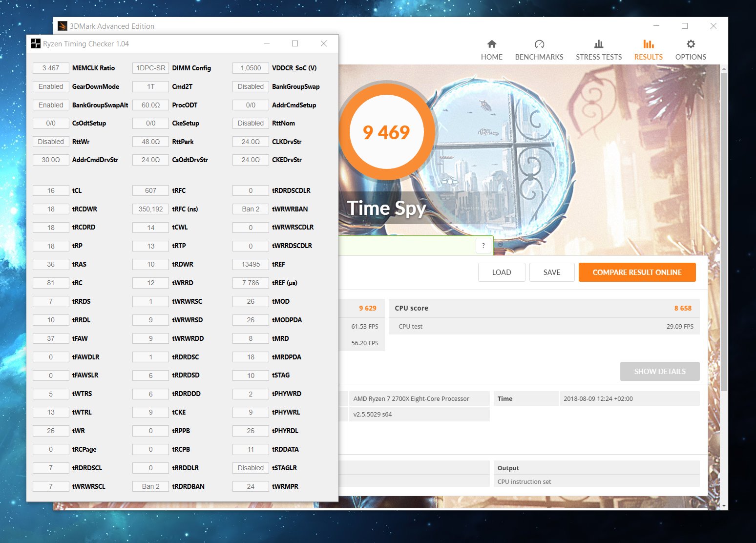Screen dimensions: 756x543
Task: Select the Results tab in 3DMark
Action: [x=649, y=50]
